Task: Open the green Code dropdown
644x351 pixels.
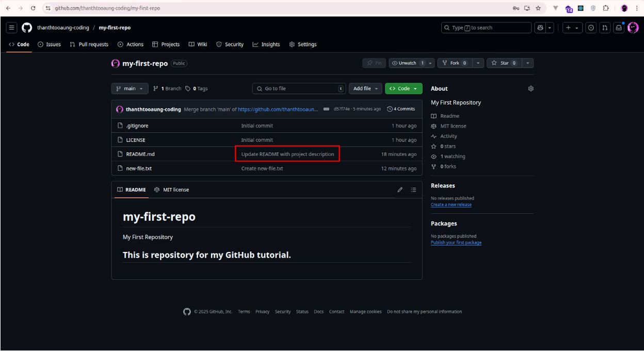Action: 404,88
